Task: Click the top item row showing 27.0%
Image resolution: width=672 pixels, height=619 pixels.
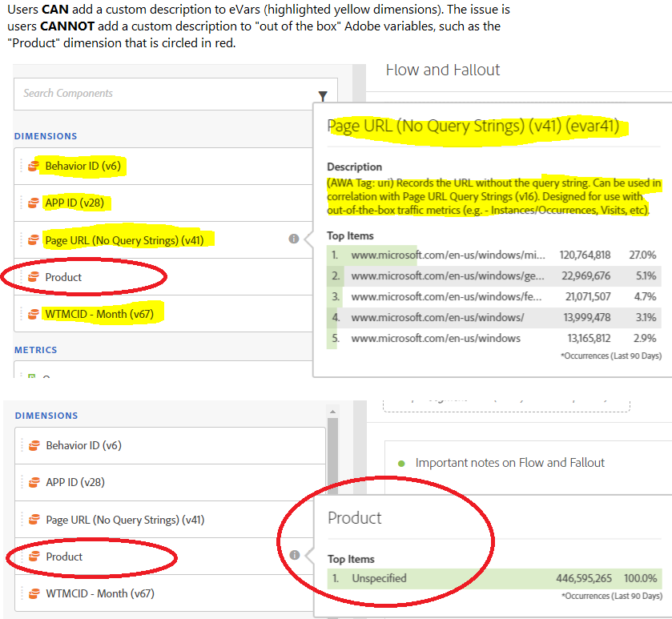Action: click(495, 255)
